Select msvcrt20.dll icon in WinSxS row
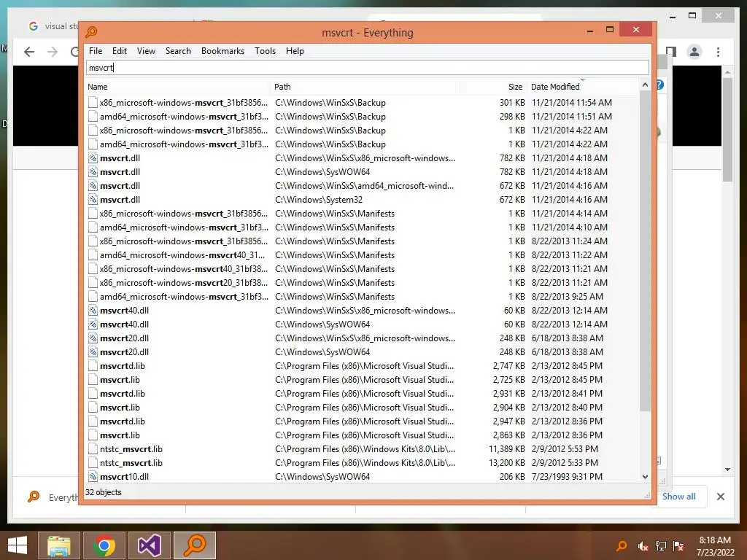Image resolution: width=747 pixels, height=560 pixels. 93,338
